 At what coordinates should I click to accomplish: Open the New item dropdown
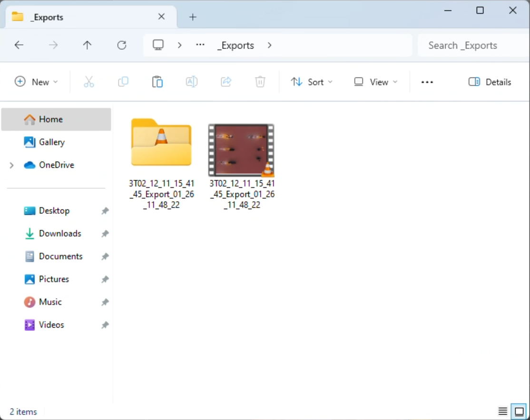[37, 82]
